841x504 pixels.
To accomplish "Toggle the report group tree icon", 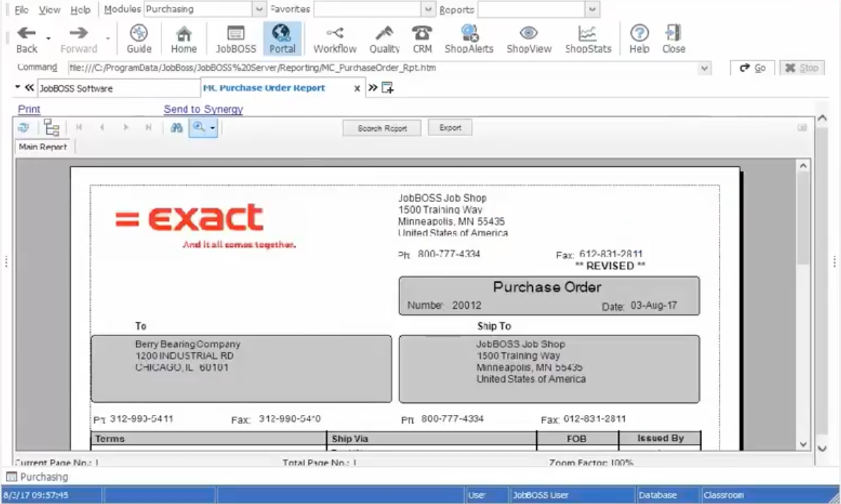I will pyautogui.click(x=51, y=128).
